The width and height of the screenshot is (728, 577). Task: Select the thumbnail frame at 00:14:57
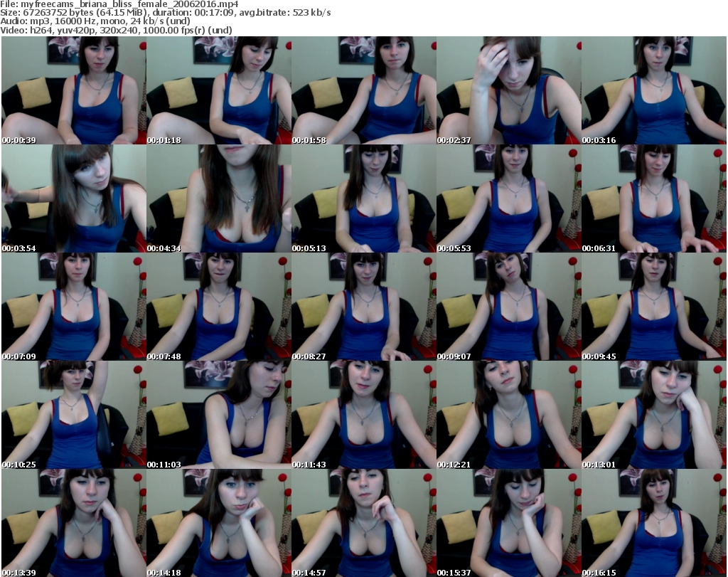pos(364,523)
